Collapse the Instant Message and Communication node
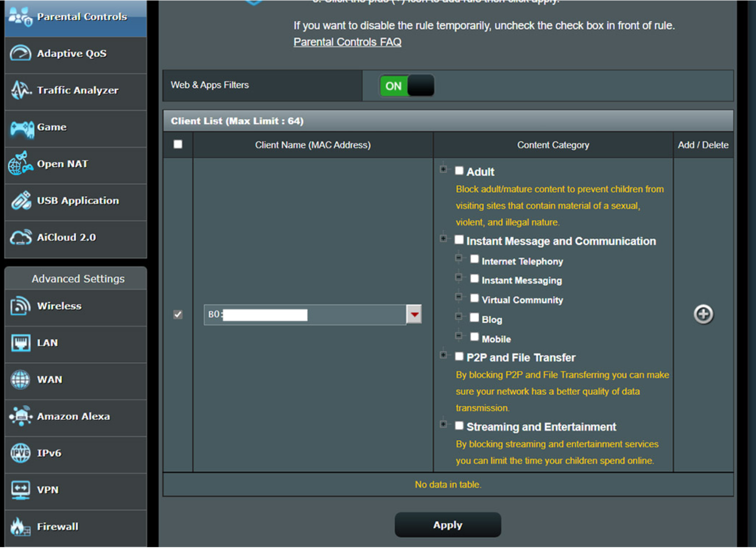756x548 pixels. click(x=443, y=238)
